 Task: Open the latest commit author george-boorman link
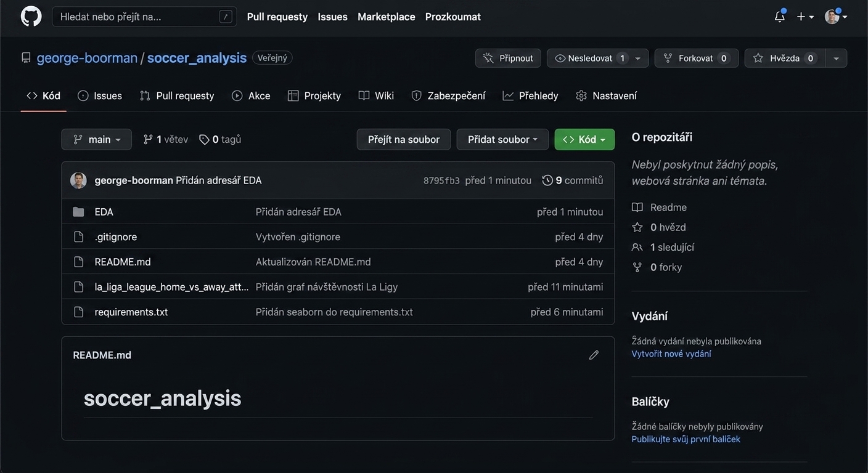134,180
